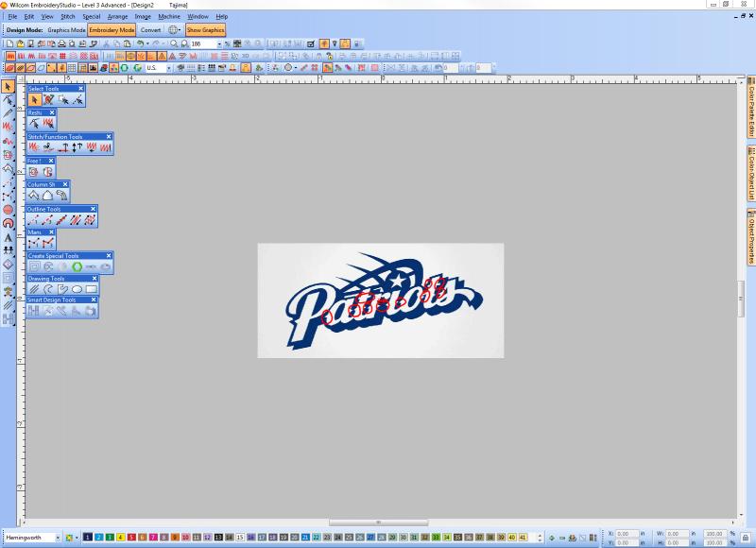Open the Object Properties side tab

(x=751, y=236)
